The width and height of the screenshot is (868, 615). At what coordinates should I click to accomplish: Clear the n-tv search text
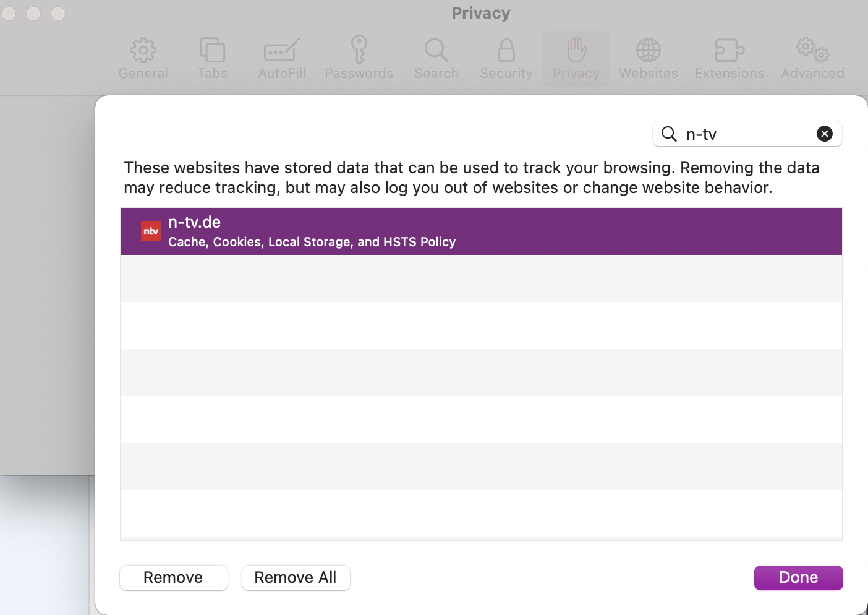coord(825,134)
